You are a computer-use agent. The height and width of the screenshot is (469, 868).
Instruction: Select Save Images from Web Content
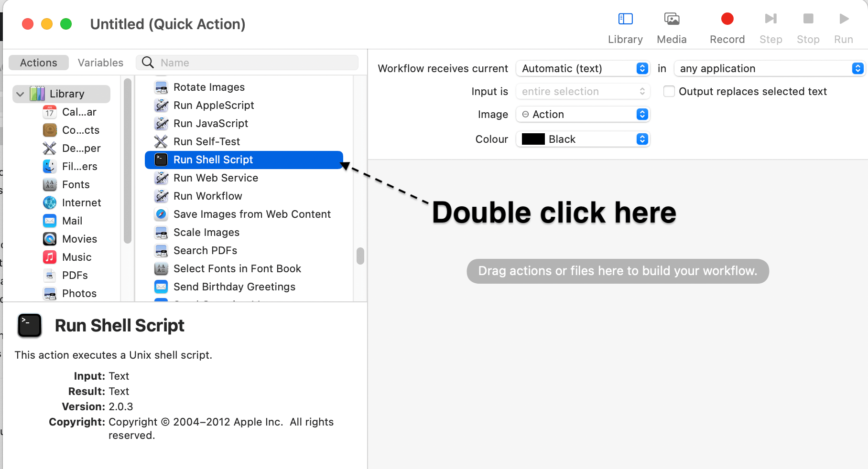coord(252,214)
